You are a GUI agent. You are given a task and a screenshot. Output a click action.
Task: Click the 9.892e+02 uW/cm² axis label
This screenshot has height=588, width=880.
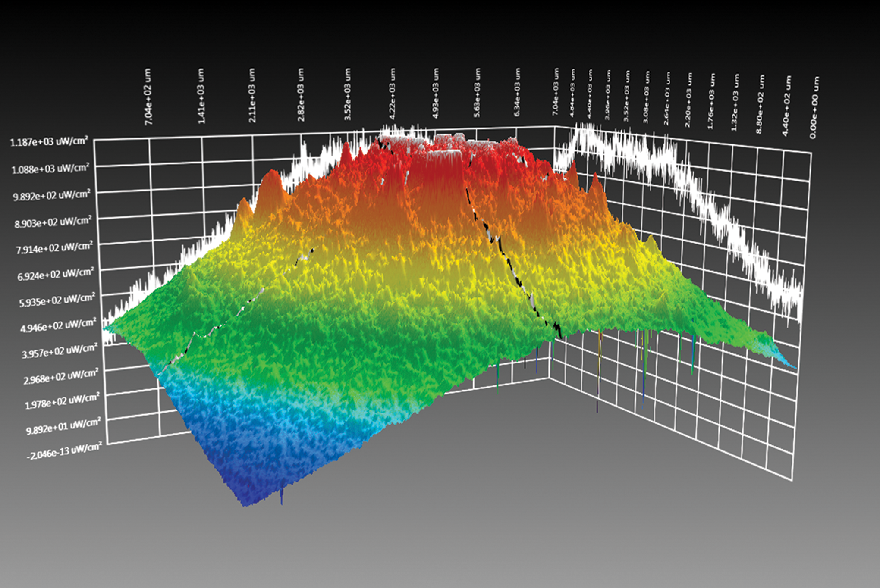point(51,195)
